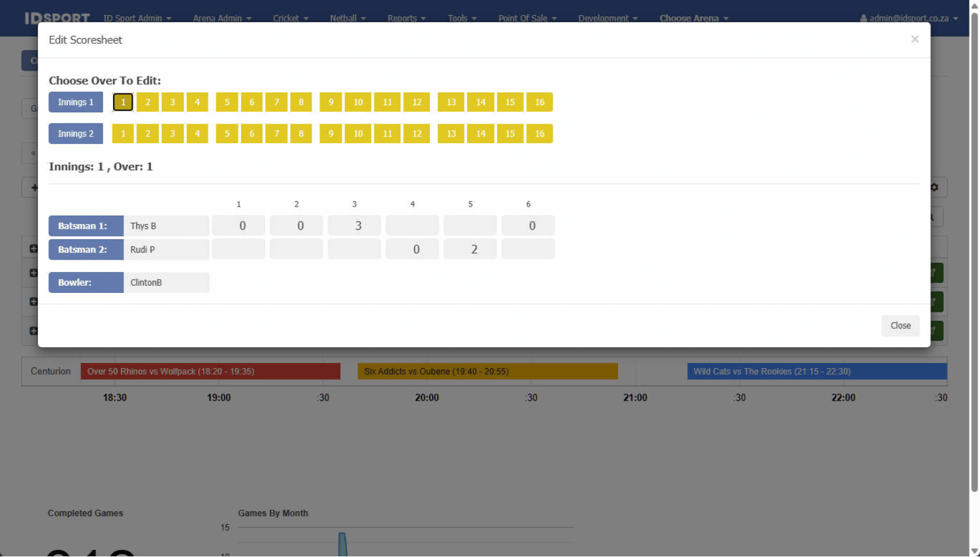Viewport: 980px width, 557px height.
Task: Open the Reports dropdown menu
Action: pos(406,18)
